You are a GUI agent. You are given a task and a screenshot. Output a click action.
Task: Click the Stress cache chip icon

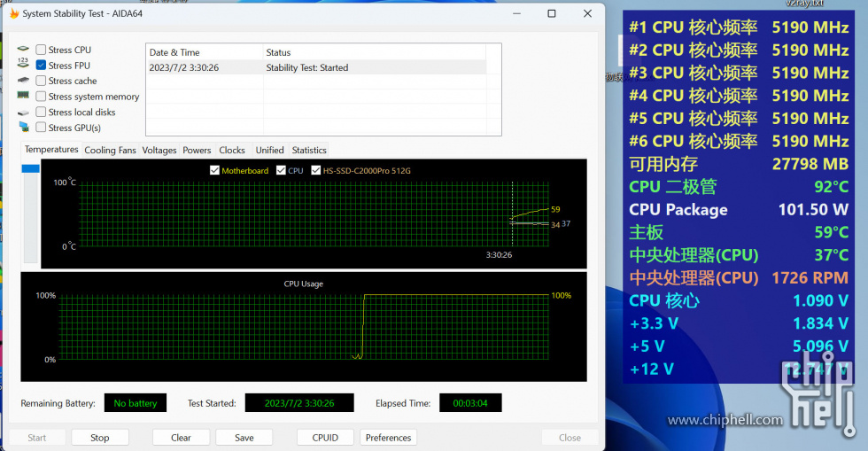tap(23, 81)
